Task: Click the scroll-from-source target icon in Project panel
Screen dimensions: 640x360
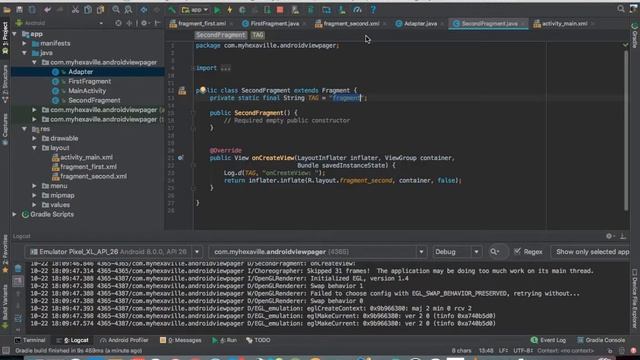Action: (x=118, y=23)
